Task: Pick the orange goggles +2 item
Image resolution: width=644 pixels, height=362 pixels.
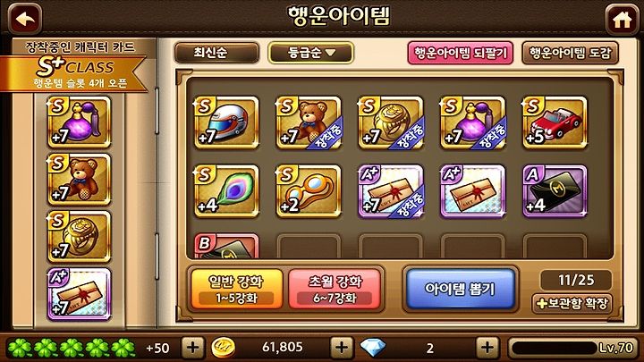Action: pos(309,191)
